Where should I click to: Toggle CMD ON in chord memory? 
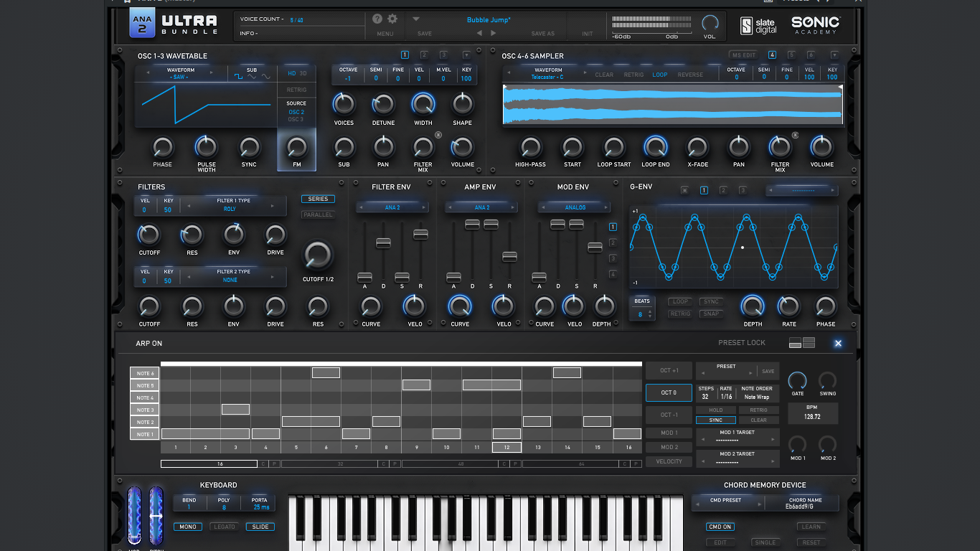720,527
